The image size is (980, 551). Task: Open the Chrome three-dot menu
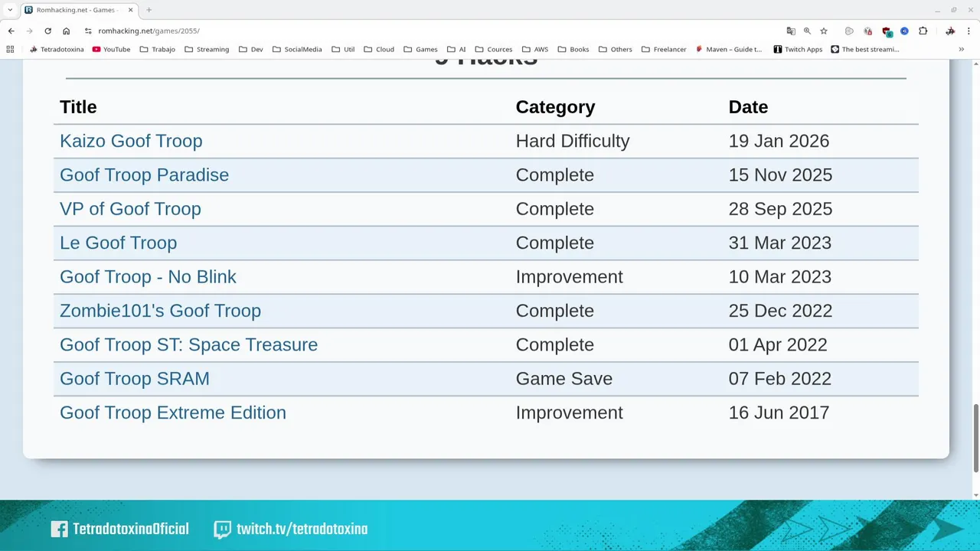click(x=969, y=31)
